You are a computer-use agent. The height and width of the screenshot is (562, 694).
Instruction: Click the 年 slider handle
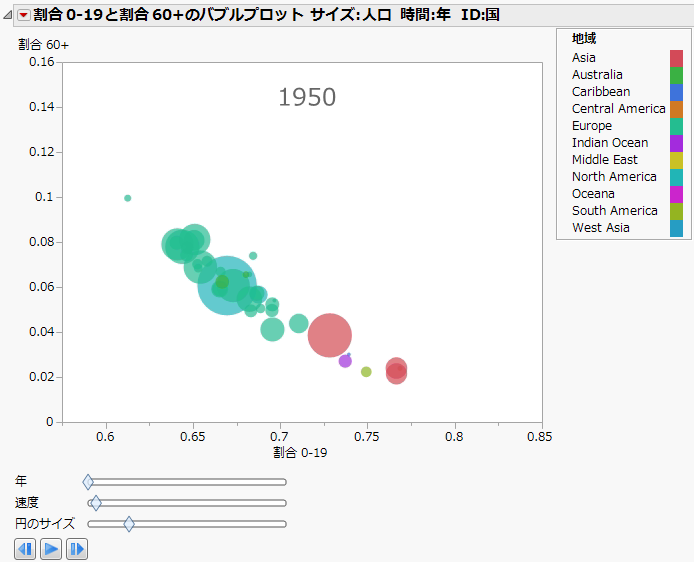point(88,482)
